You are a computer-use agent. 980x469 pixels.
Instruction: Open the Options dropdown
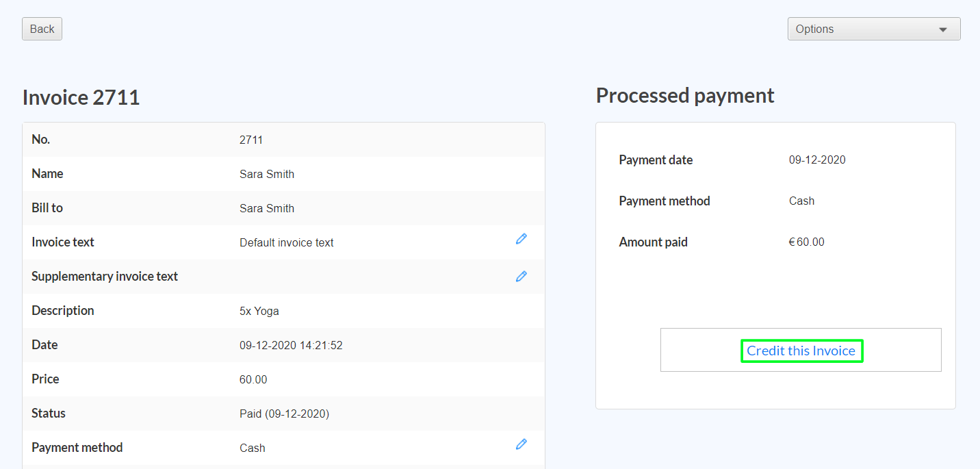coord(874,29)
